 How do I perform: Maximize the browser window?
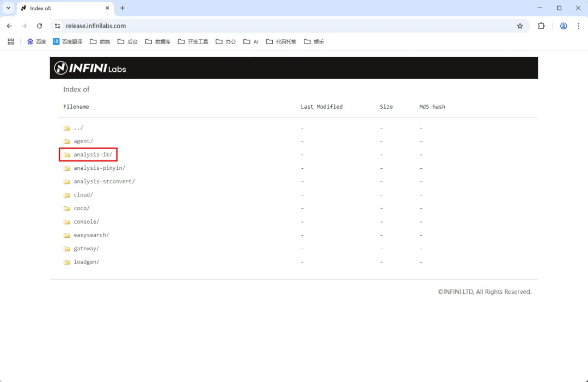[559, 8]
